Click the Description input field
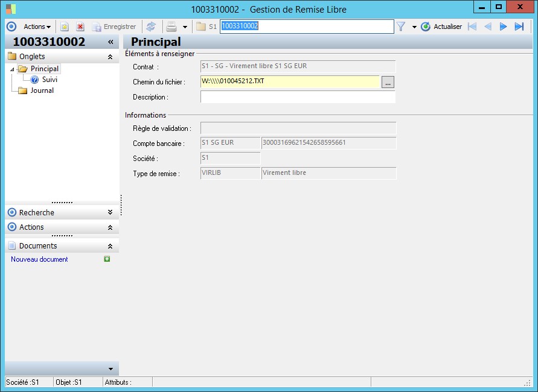 tap(298, 97)
